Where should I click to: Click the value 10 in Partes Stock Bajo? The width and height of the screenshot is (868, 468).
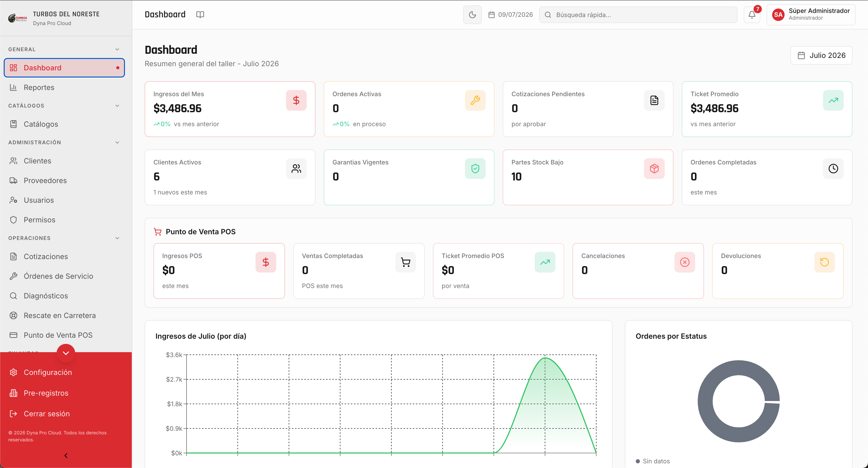point(516,177)
